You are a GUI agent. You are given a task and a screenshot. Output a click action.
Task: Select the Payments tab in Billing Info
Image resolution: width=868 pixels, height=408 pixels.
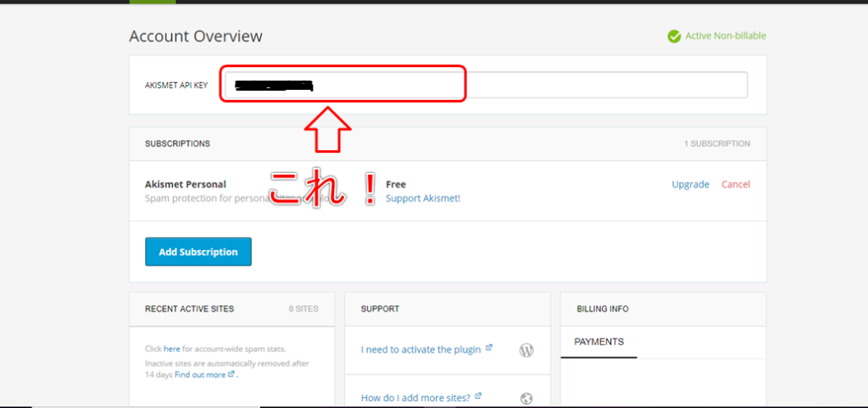click(599, 342)
